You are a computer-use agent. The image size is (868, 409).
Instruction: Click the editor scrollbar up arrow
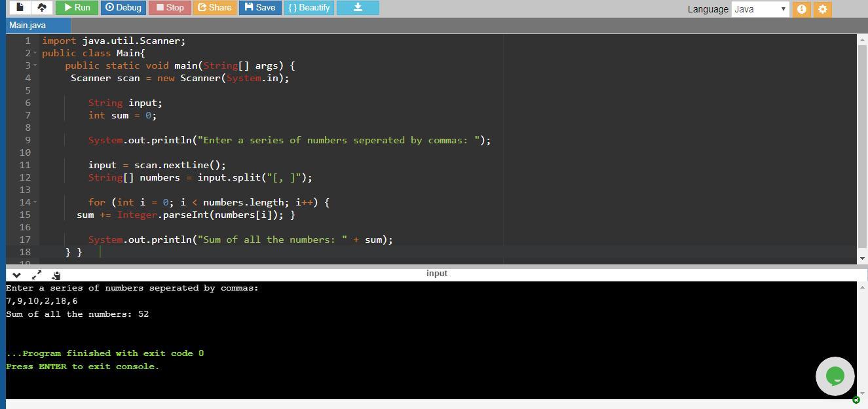(862, 41)
